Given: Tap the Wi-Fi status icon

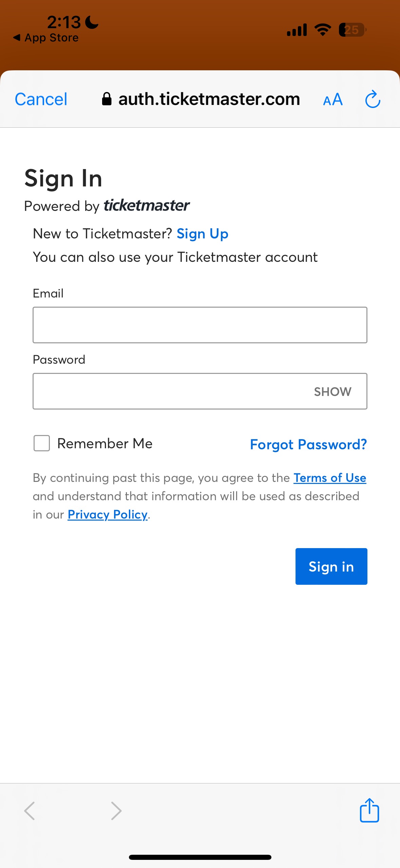Looking at the screenshot, I should tap(323, 30).
